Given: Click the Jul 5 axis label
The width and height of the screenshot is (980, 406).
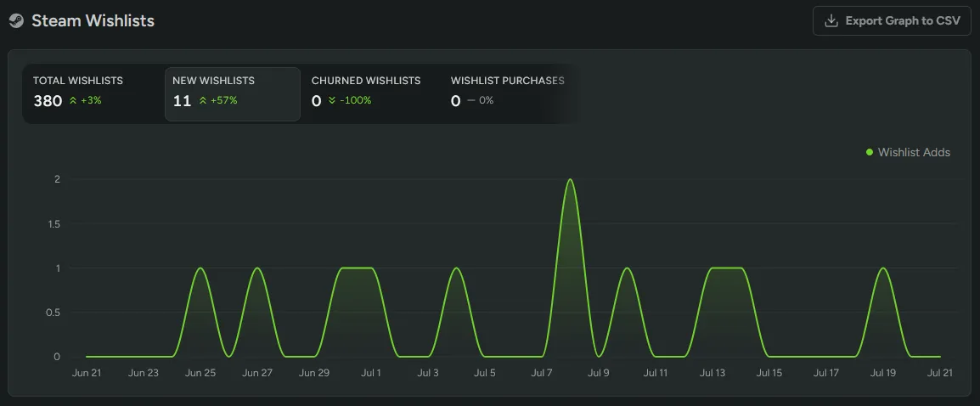Looking at the screenshot, I should point(484,373).
